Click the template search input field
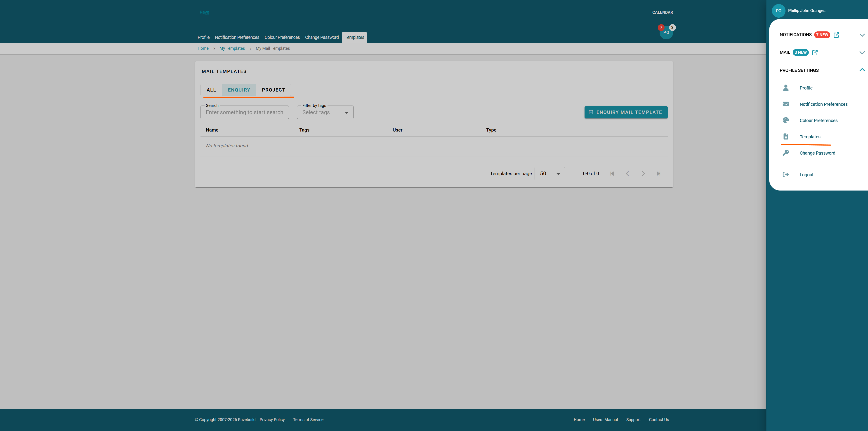 point(244,113)
